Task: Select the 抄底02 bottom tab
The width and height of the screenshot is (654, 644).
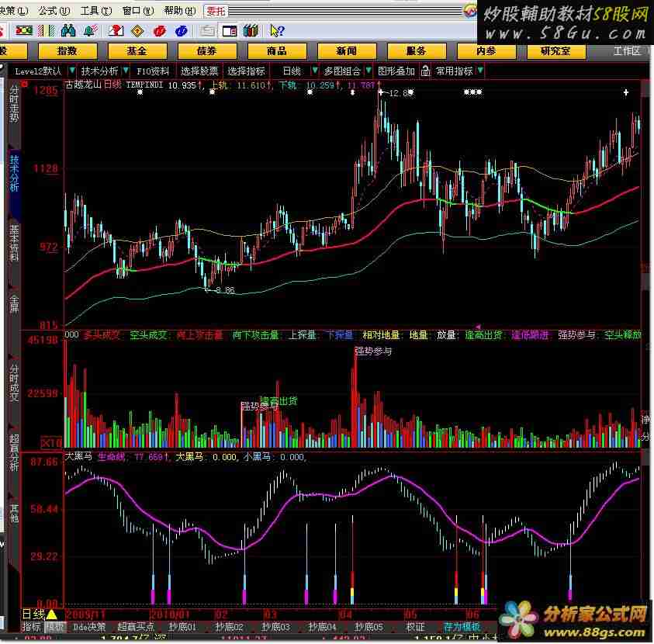Action: tap(229, 626)
